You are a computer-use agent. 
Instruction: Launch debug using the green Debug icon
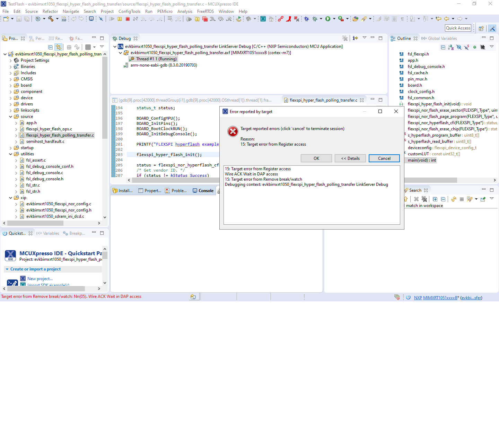point(315,19)
